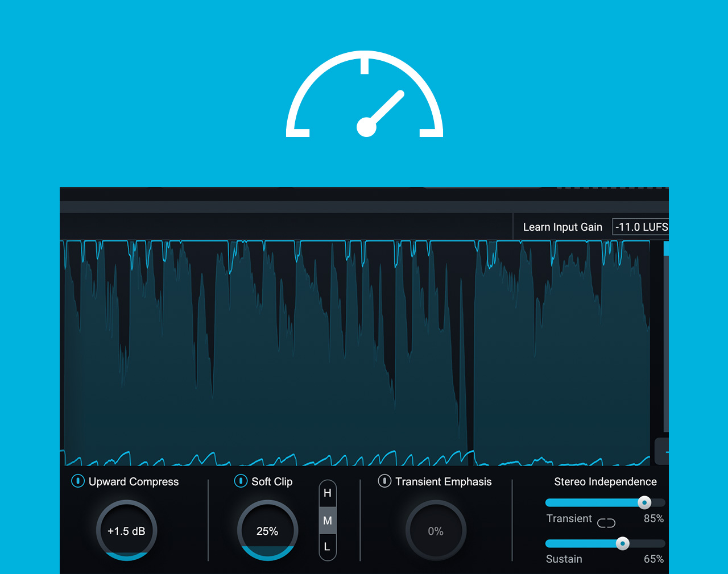Viewport: 728px width, 574px height.
Task: Click the chain link icon near Transient
Action: coord(606,522)
